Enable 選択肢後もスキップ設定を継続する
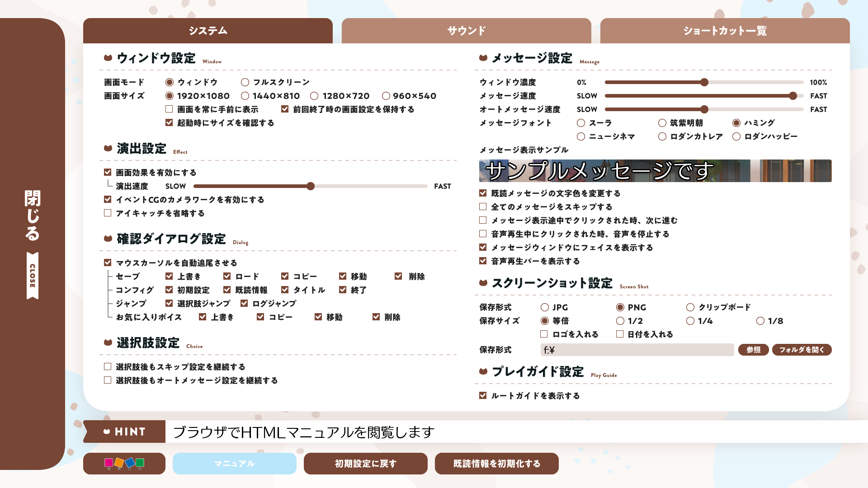This screenshot has width=868, height=488. coord(108,367)
